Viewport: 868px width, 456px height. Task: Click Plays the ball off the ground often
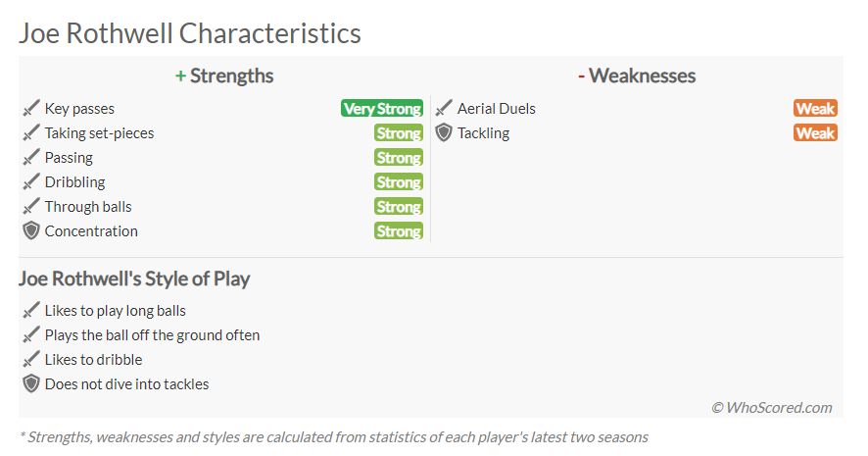(152, 334)
